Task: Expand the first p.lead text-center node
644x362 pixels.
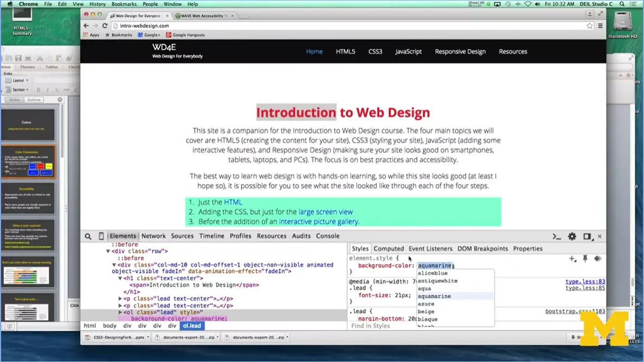Action: [120, 298]
